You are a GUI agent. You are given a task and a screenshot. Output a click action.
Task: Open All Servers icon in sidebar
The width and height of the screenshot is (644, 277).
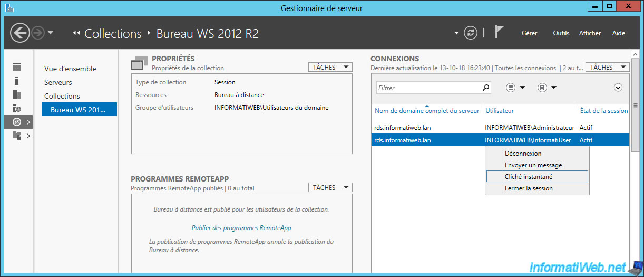[x=17, y=94]
